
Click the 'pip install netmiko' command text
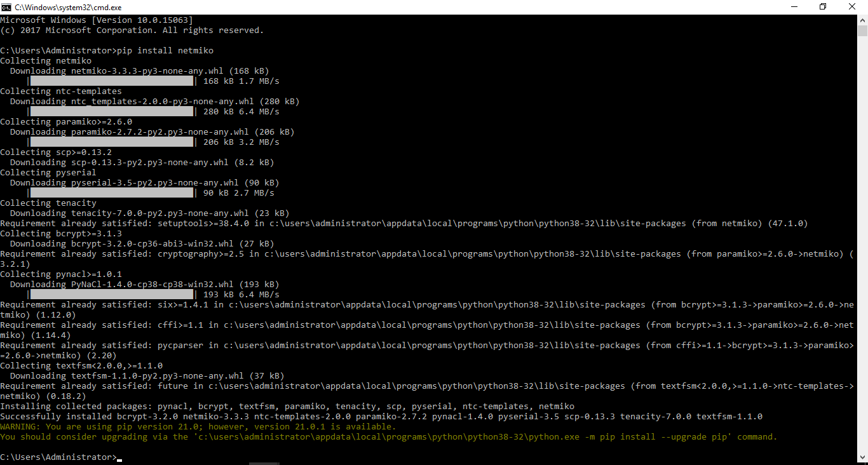point(165,51)
